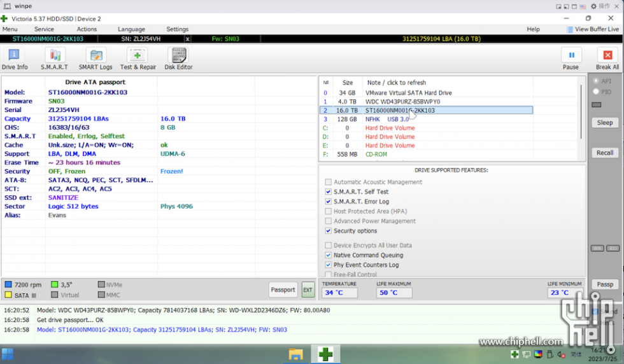Open the Service menu
624x364 pixels.
44,29
